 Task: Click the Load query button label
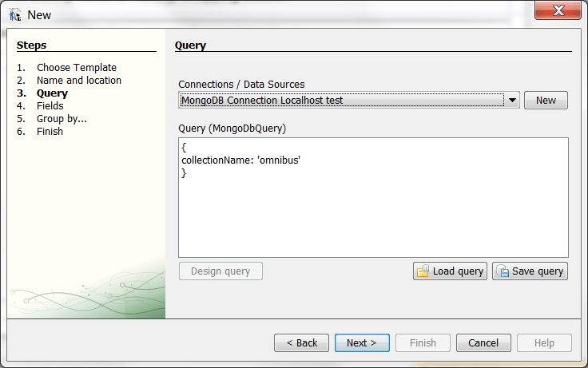pos(458,271)
